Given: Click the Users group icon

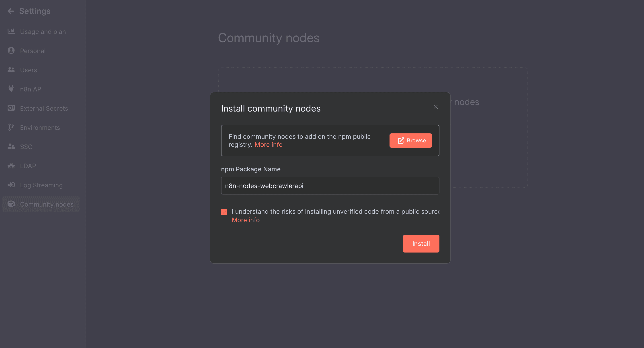Looking at the screenshot, I should pyautogui.click(x=11, y=70).
